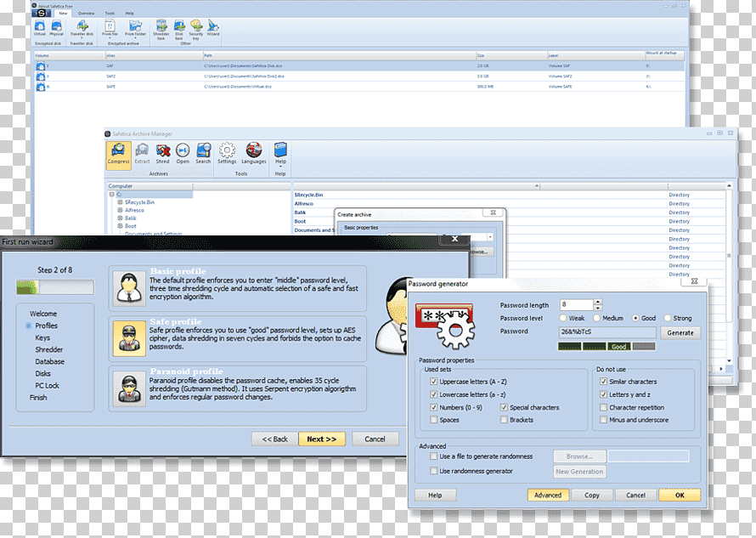Expand the Alfresco folder node
This screenshot has height=538, width=756.
point(120,210)
